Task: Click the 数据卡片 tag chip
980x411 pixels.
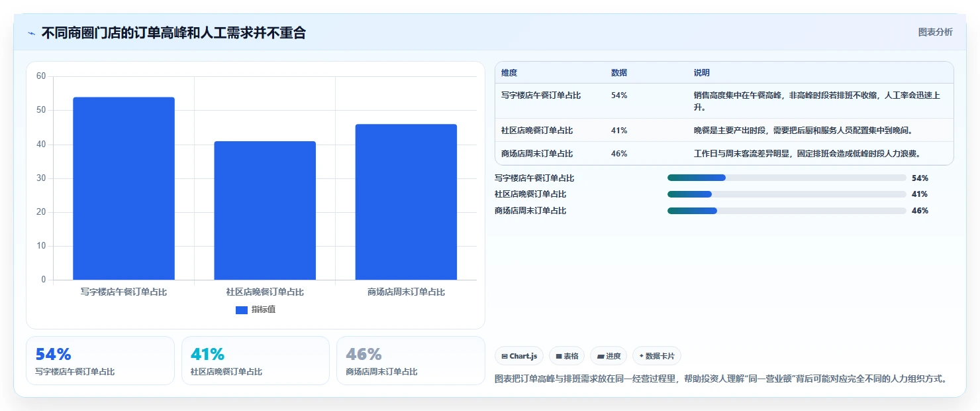Action: click(x=657, y=356)
